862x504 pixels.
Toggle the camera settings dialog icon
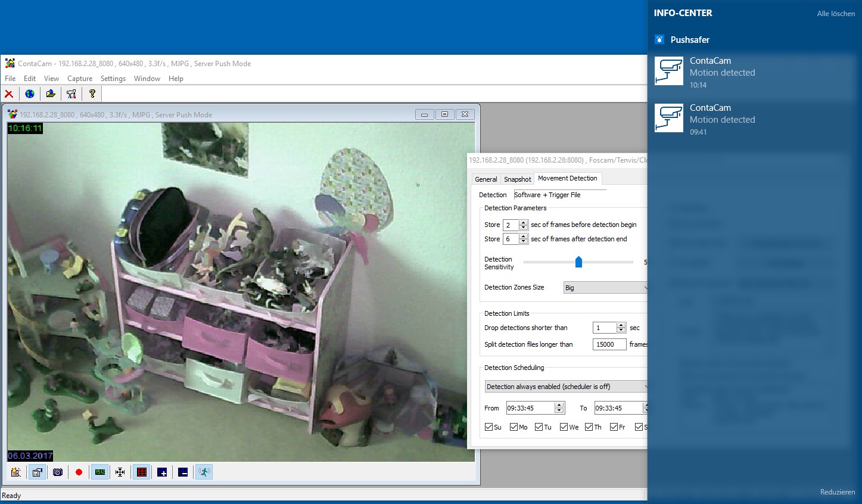tap(37, 472)
